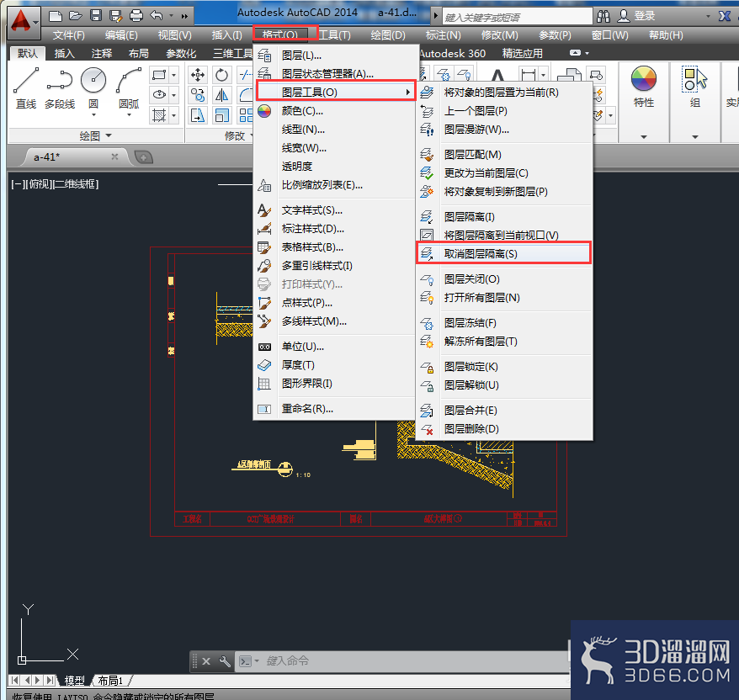Click the Mirror tool icon
739x700 pixels.
click(x=221, y=95)
